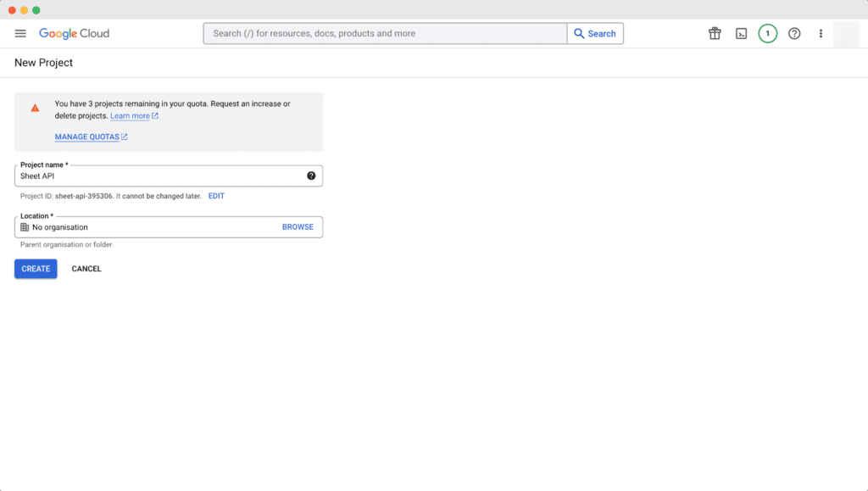The image size is (868, 491).
Task: Click inside the Project name field
Action: [x=127, y=177]
